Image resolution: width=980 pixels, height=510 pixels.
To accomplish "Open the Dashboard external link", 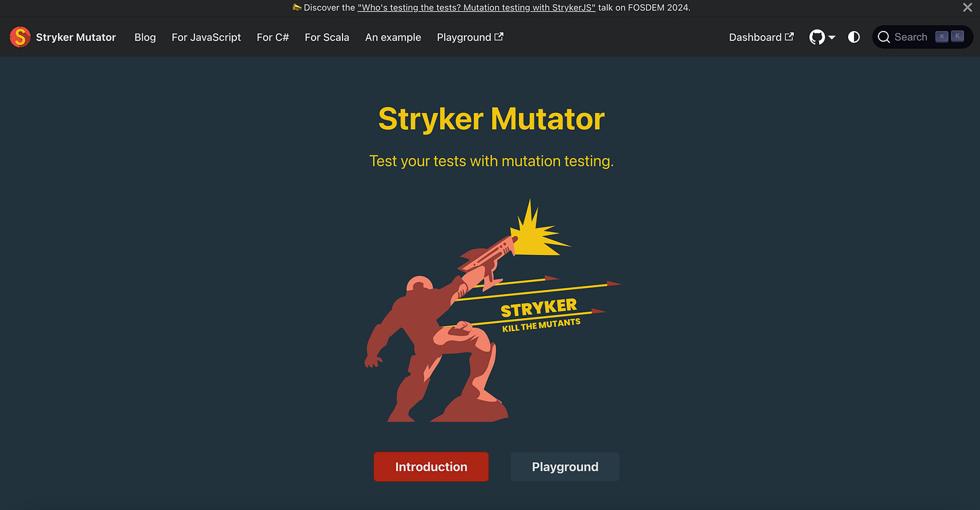I will (x=761, y=37).
